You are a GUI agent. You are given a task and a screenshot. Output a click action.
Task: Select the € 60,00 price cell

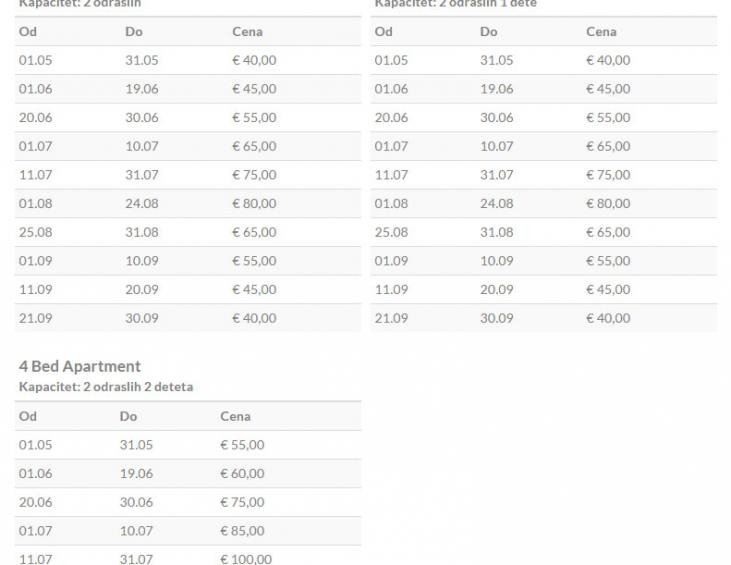tap(242, 474)
